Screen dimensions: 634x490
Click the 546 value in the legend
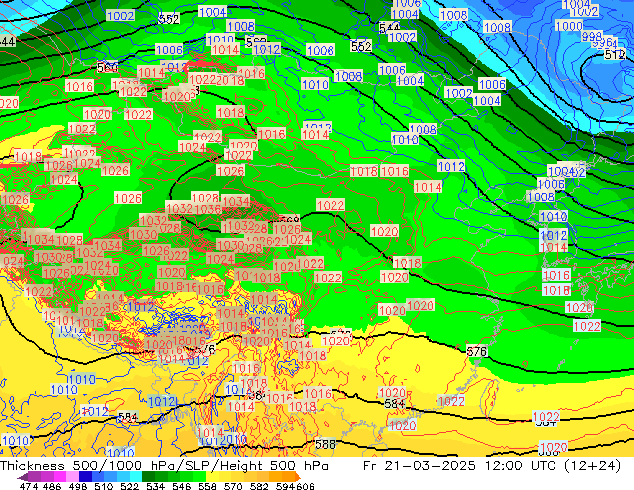point(182,486)
